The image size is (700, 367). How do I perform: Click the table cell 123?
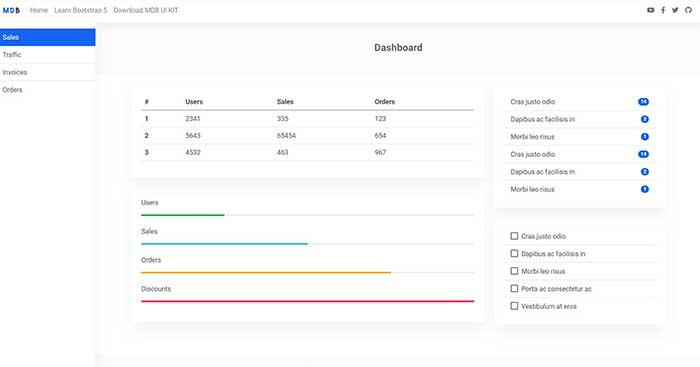click(380, 119)
